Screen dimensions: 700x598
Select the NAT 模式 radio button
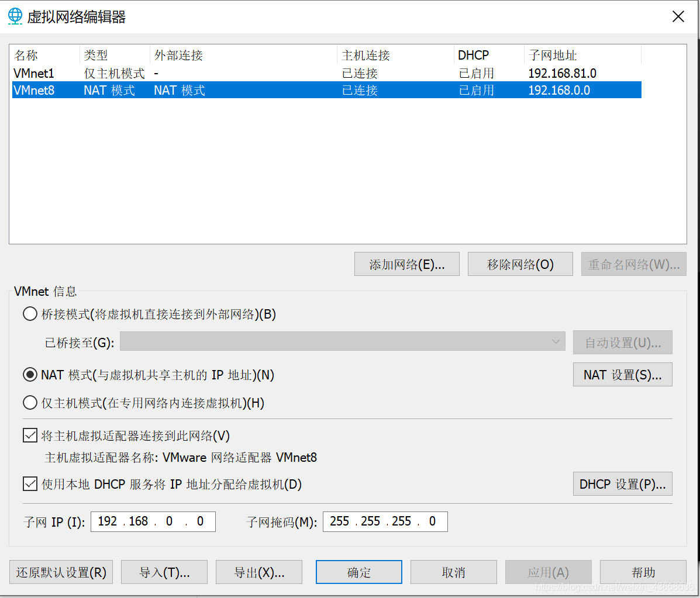(x=30, y=375)
